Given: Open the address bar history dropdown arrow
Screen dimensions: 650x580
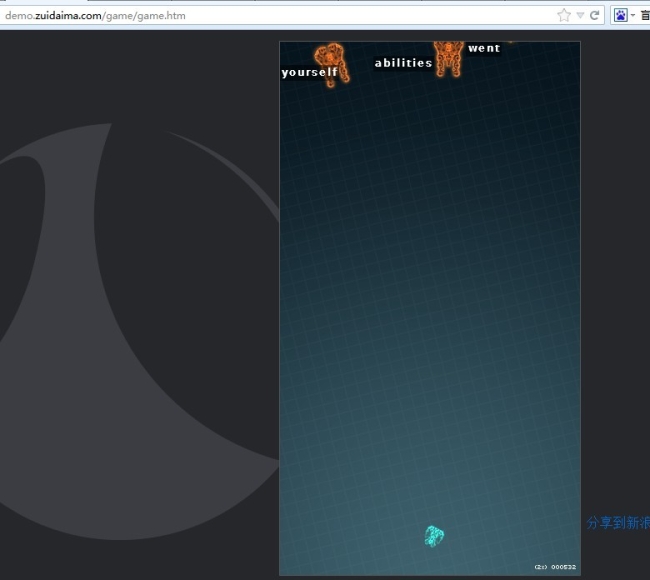Looking at the screenshot, I should 580,15.
